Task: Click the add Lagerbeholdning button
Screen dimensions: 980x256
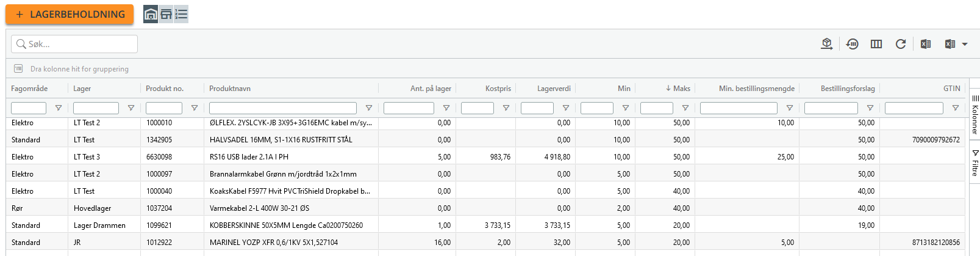Action: pyautogui.click(x=70, y=14)
